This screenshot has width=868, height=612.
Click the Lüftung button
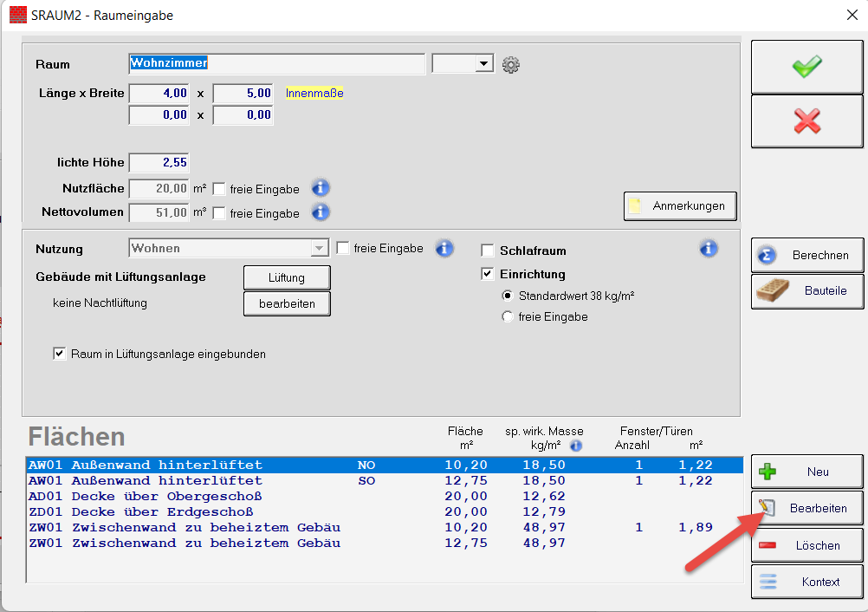pyautogui.click(x=287, y=277)
